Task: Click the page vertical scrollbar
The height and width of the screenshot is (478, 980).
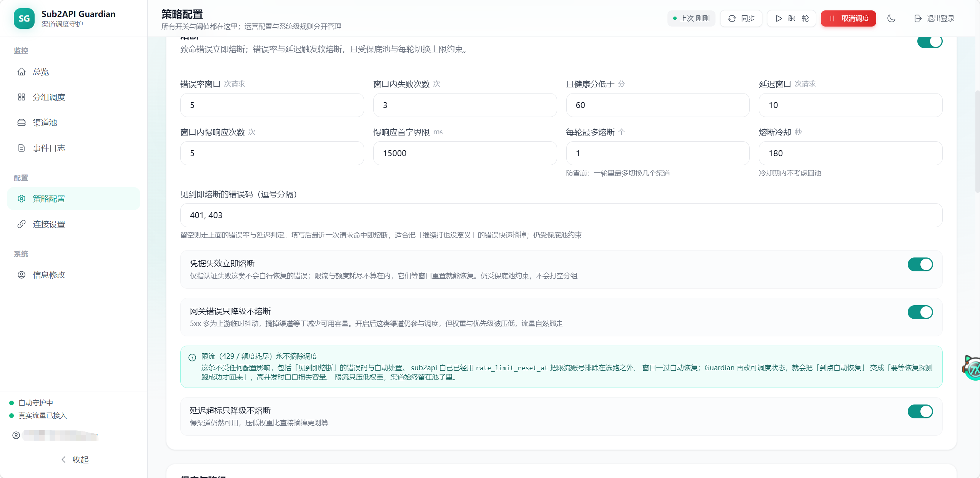Action: tap(977, 142)
